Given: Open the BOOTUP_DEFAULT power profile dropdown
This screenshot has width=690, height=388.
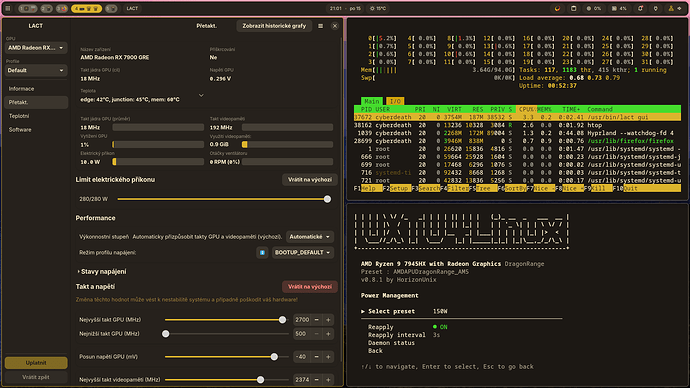Looking at the screenshot, I should coord(303,253).
